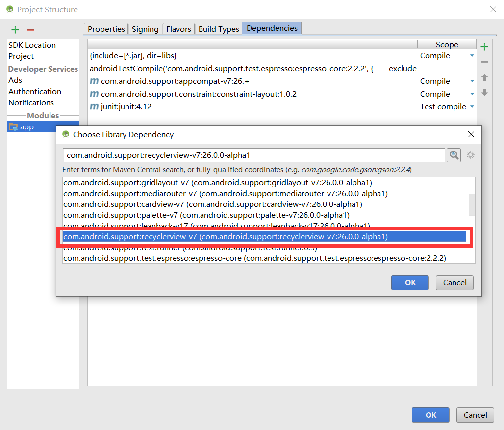Viewport: 504px width, 430px height.
Task: Click the library search input field
Action: tap(253, 155)
